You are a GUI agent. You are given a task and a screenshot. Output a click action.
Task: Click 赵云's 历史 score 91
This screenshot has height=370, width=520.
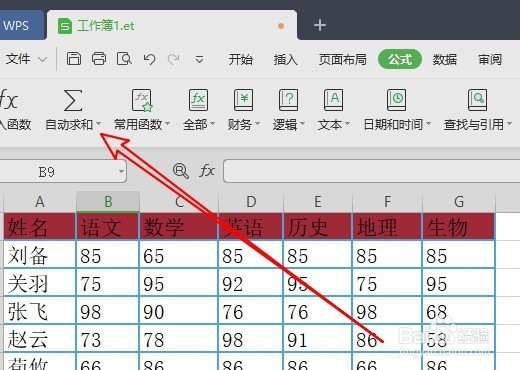tap(318, 339)
